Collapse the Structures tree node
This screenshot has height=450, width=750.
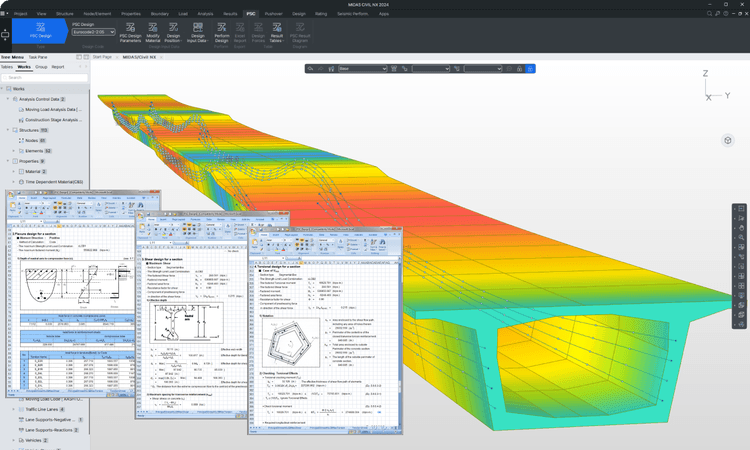click(8, 130)
